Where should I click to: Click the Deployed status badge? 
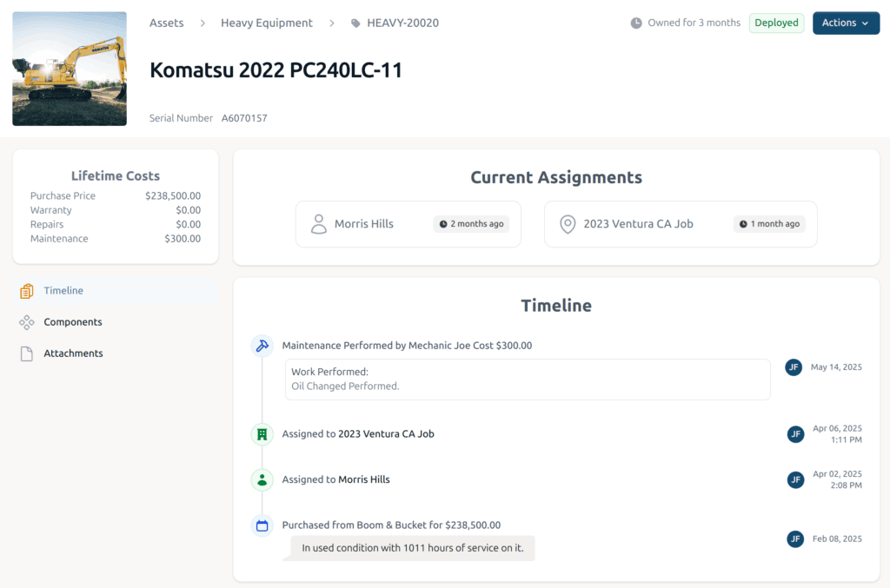(x=776, y=23)
